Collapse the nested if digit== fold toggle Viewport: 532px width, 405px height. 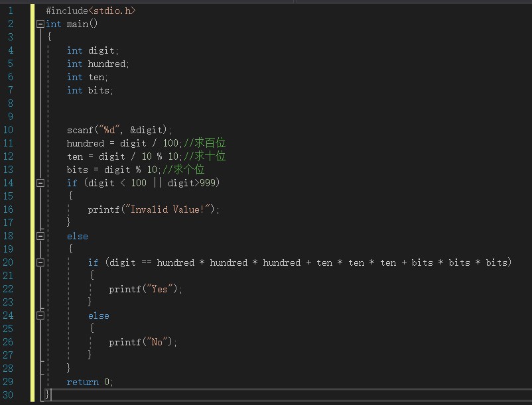pyautogui.click(x=40, y=262)
